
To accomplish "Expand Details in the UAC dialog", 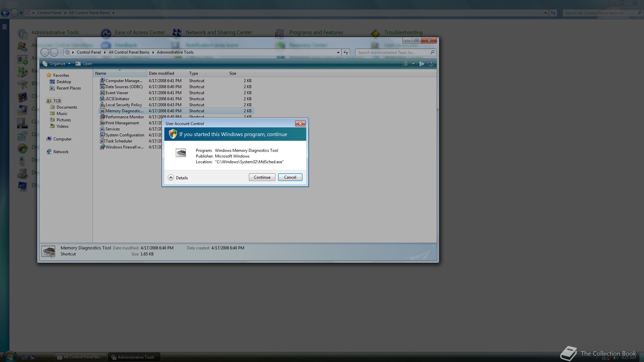I will coord(178,178).
